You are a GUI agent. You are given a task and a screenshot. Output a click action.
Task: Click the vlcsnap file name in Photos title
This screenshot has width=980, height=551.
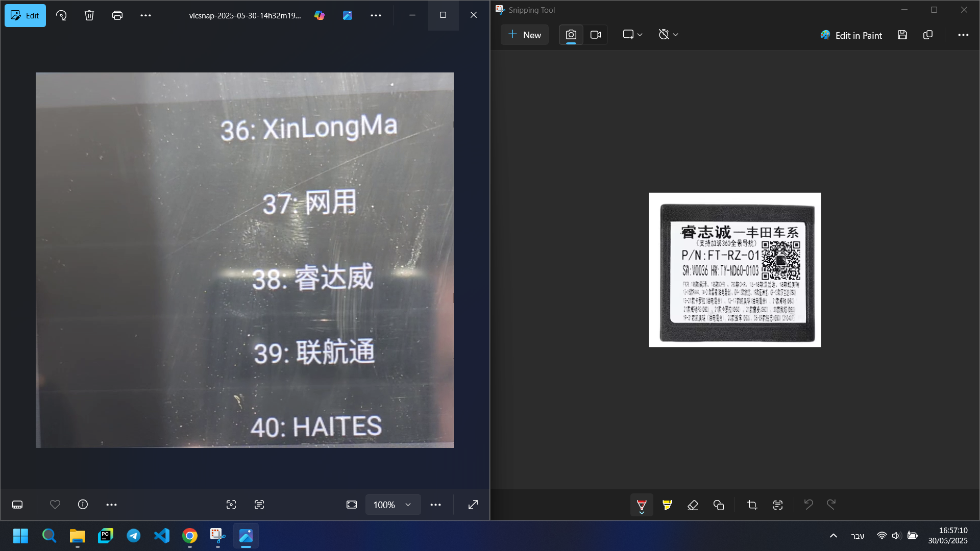(x=245, y=15)
